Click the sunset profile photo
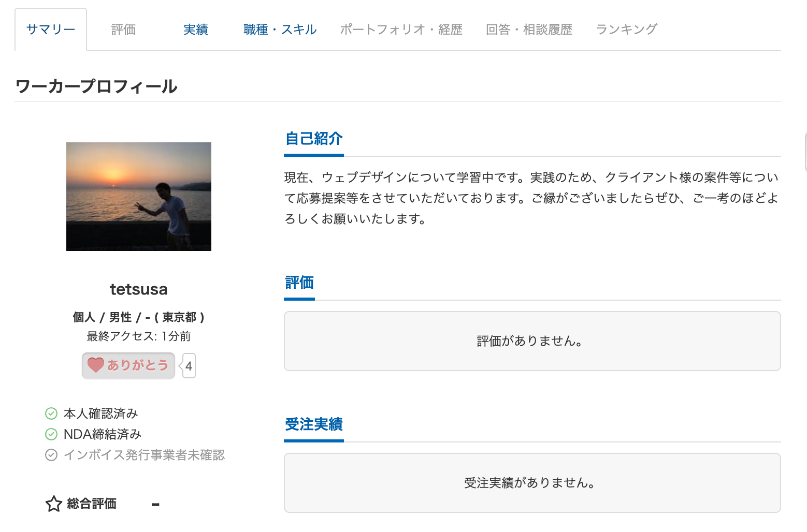The width and height of the screenshot is (807, 532). pos(138,197)
